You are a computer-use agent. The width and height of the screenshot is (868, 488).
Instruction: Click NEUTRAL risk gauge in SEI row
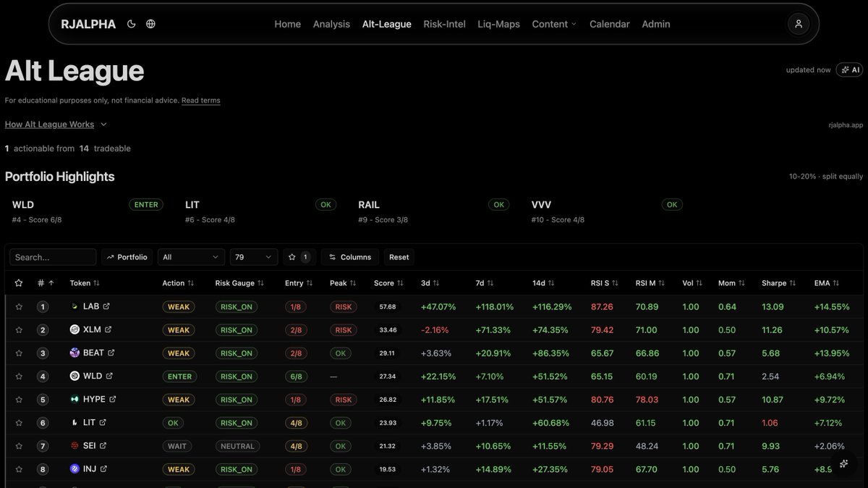(237, 446)
